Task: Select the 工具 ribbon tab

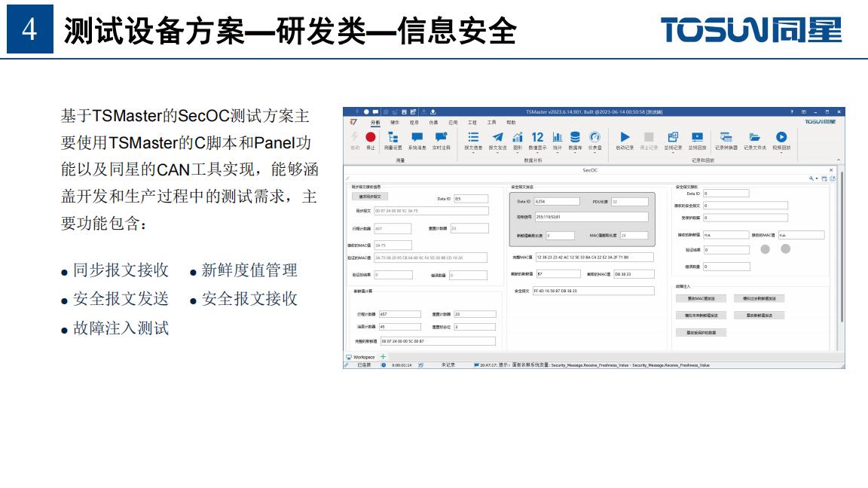Action: [x=491, y=122]
